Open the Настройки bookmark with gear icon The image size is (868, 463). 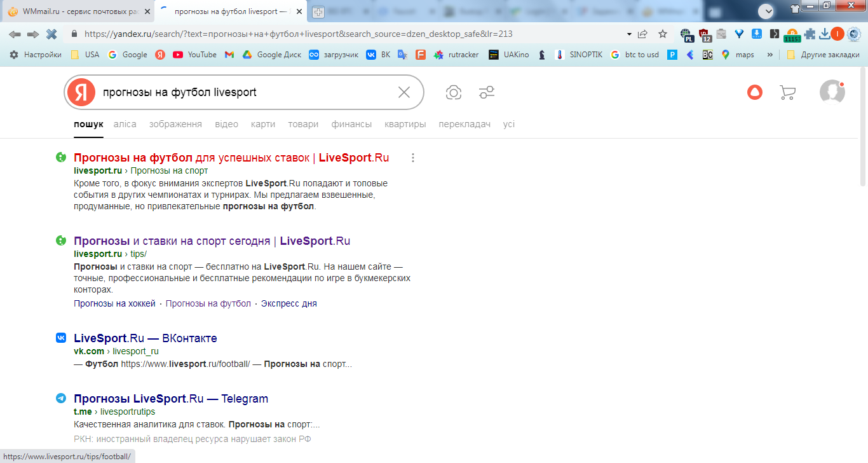pos(36,55)
